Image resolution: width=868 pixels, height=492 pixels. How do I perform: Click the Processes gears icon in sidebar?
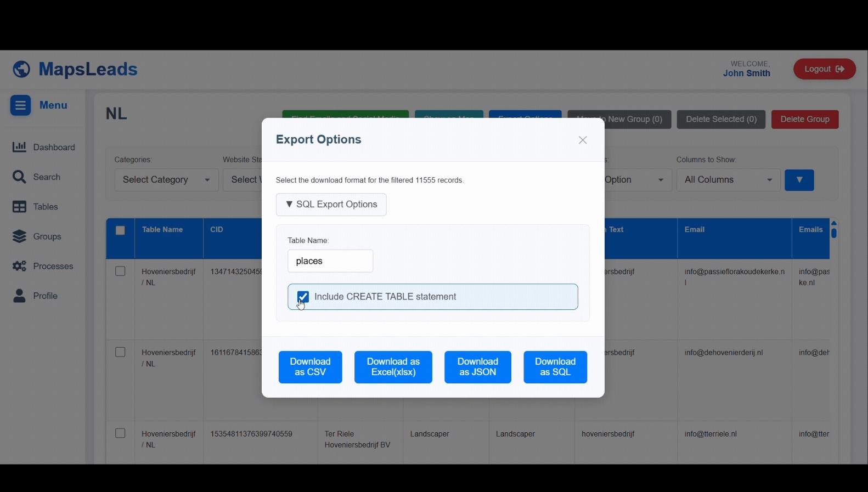[19, 266]
